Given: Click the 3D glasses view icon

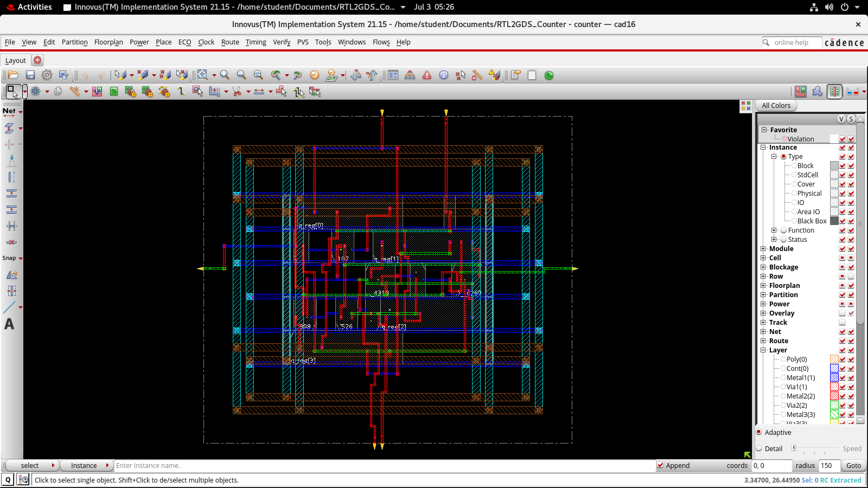Looking at the screenshot, I should [x=853, y=92].
